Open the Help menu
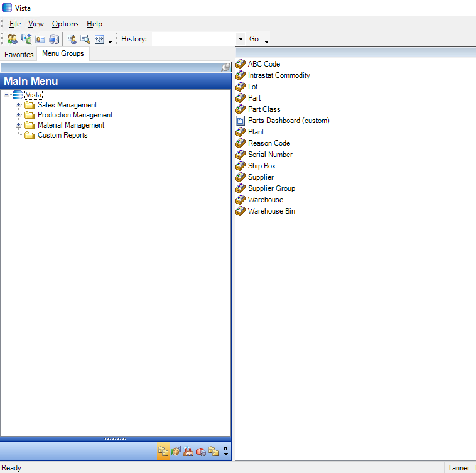 coord(94,24)
